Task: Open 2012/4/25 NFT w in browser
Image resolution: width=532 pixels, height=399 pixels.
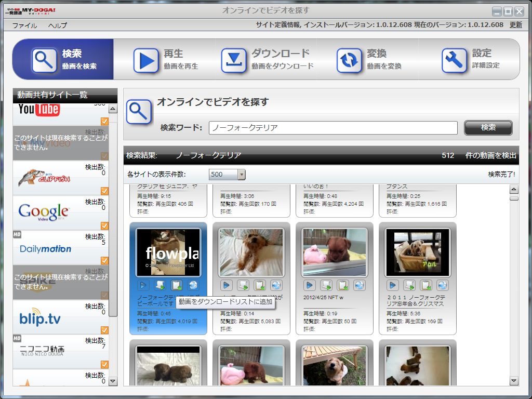Action: [360, 285]
